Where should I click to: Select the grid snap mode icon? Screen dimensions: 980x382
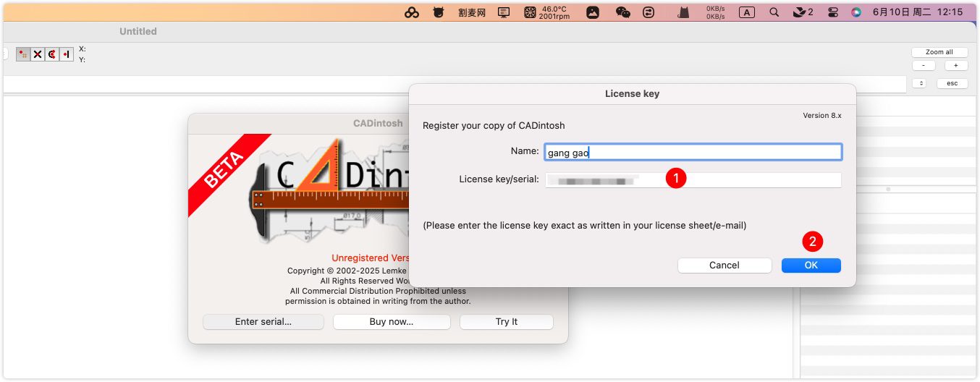pyautogui.click(x=23, y=54)
